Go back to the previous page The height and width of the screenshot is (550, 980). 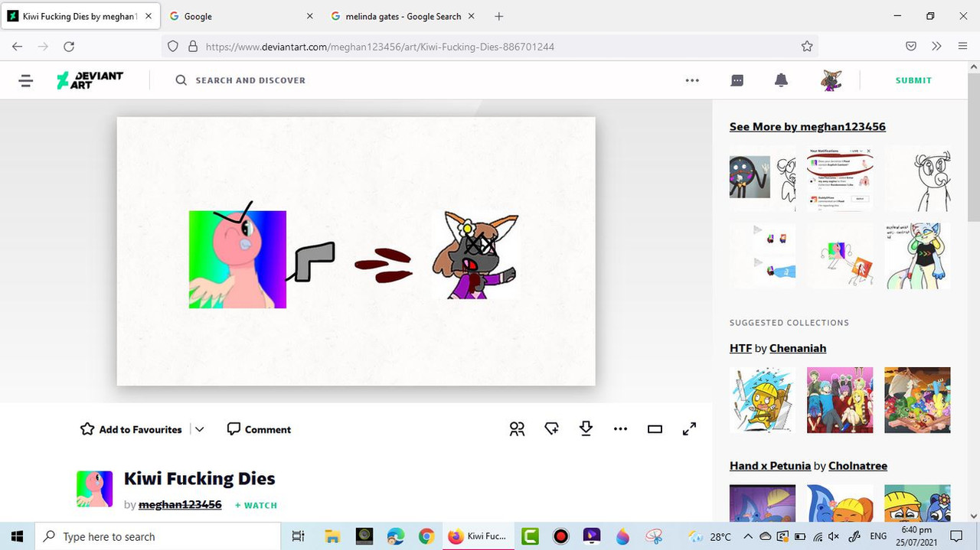click(18, 47)
